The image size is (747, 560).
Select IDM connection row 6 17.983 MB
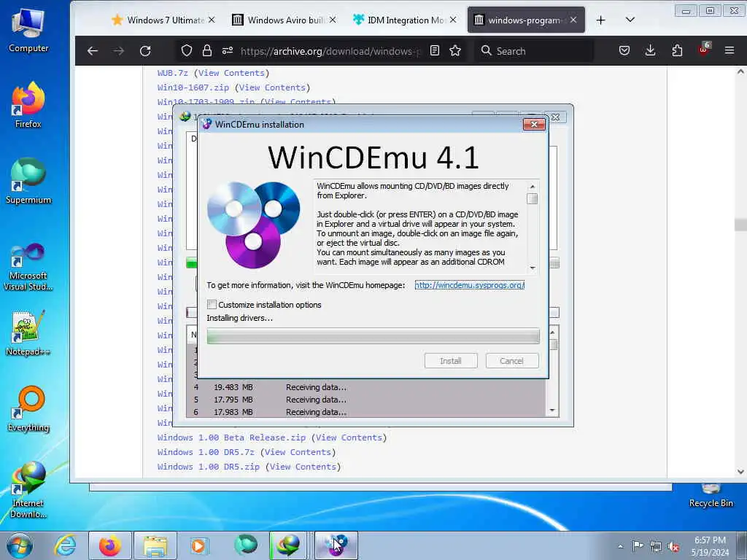(x=366, y=412)
